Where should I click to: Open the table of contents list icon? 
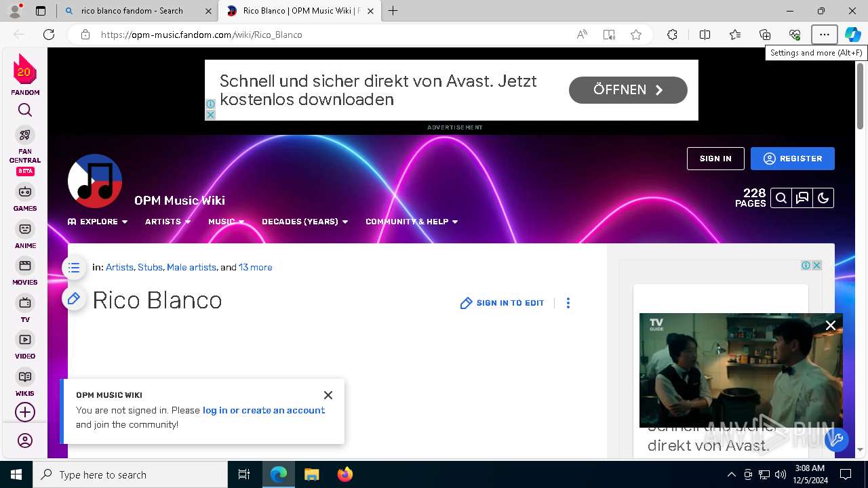[74, 268]
